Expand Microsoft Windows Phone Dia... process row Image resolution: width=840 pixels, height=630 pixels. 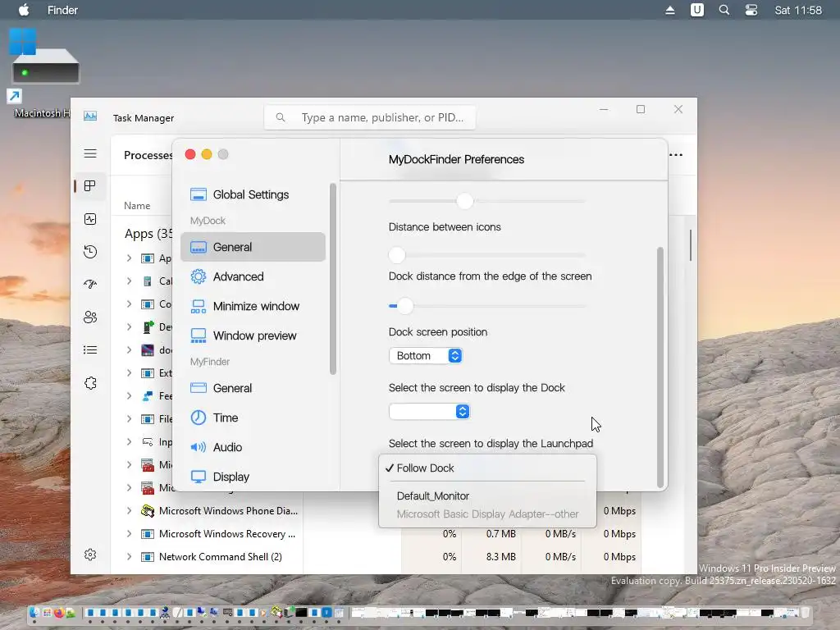click(x=129, y=510)
